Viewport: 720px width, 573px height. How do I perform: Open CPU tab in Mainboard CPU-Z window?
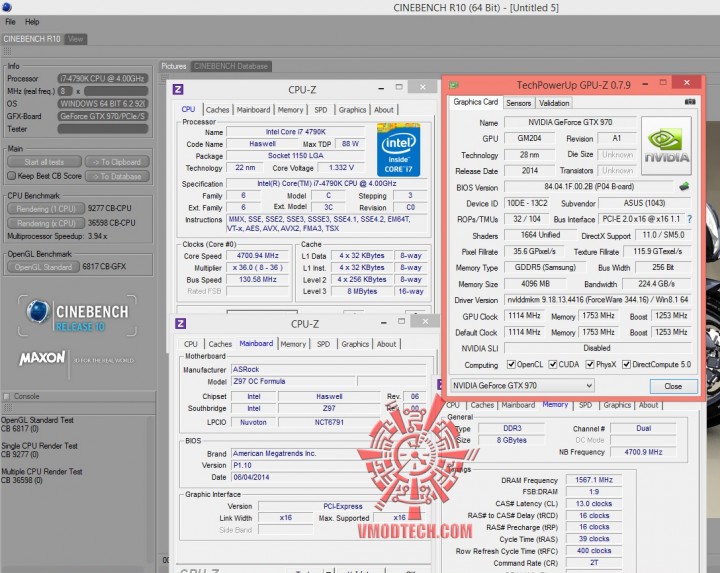191,344
